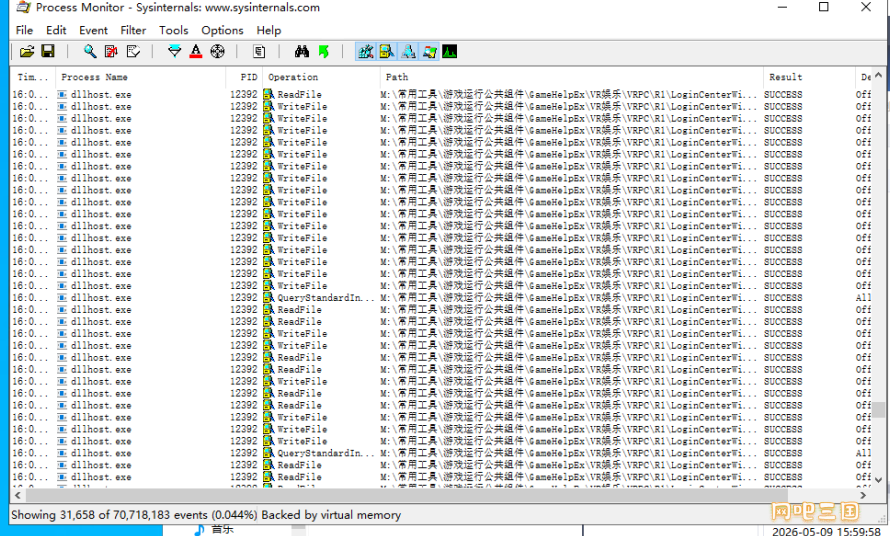
Task: Click the Operation column header
Action: (321, 77)
